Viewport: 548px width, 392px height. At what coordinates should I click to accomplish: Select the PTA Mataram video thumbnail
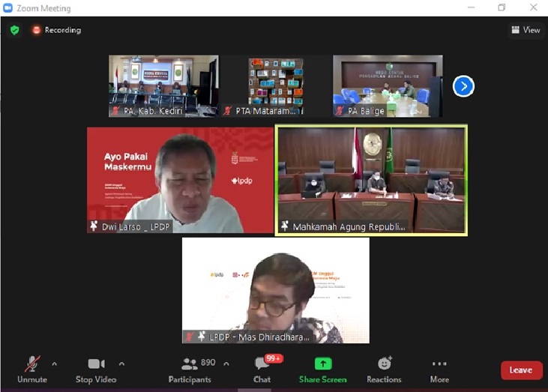point(276,85)
